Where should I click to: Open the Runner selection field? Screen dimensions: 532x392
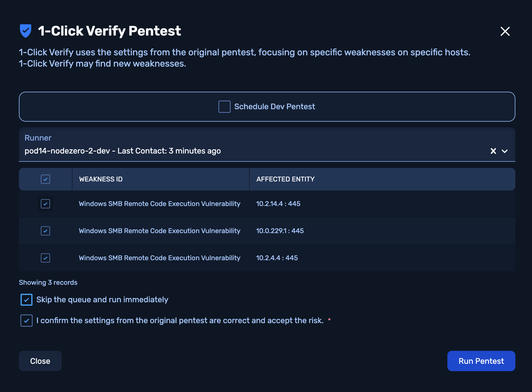click(x=254, y=151)
